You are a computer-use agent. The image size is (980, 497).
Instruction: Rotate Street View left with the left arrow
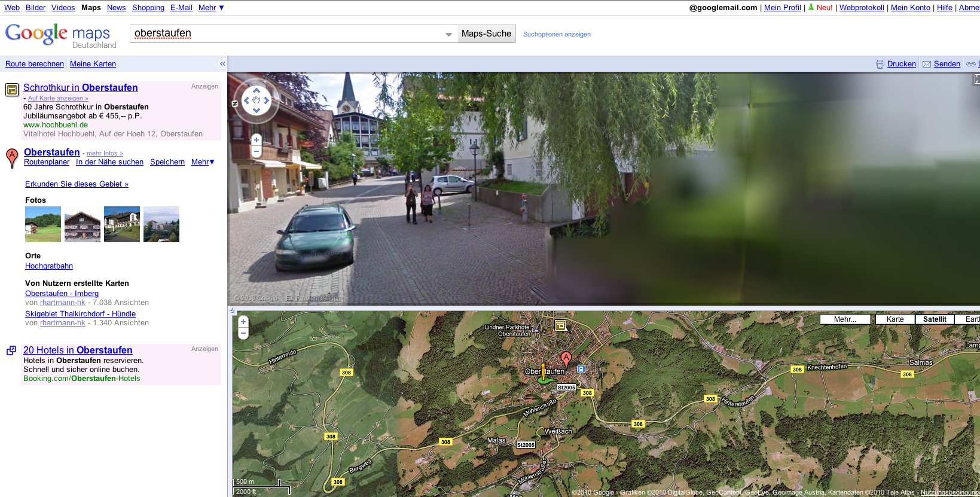(x=246, y=100)
